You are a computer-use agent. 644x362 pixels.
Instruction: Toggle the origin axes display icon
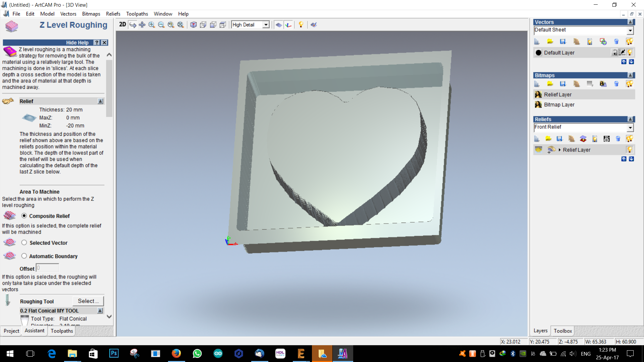288,24
